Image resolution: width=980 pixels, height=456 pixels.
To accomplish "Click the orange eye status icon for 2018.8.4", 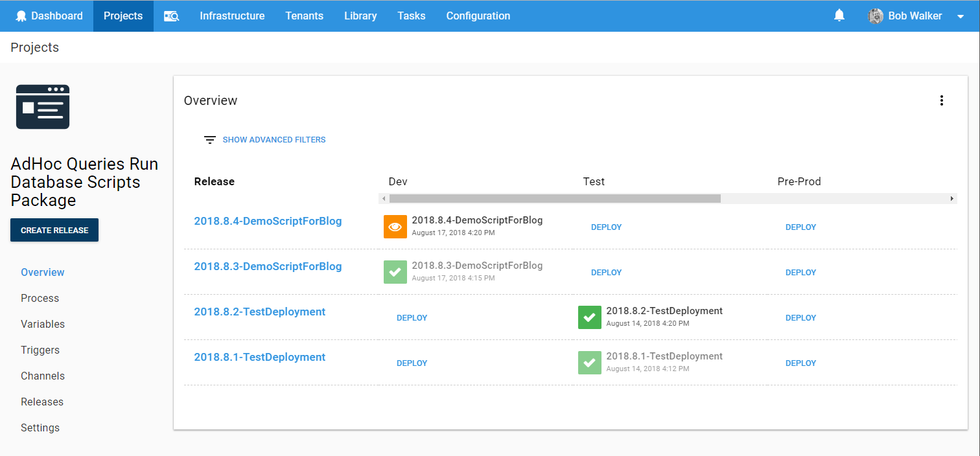I will pos(395,227).
